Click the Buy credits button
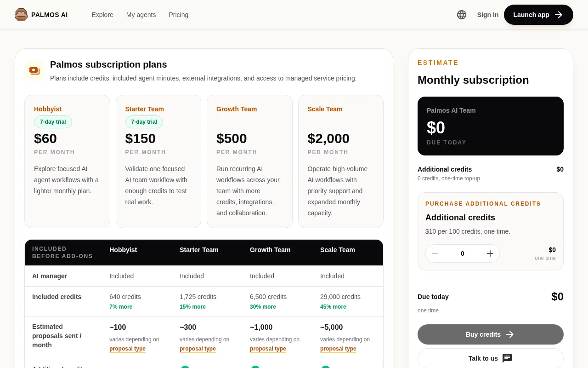The image size is (588, 368). pos(491,334)
